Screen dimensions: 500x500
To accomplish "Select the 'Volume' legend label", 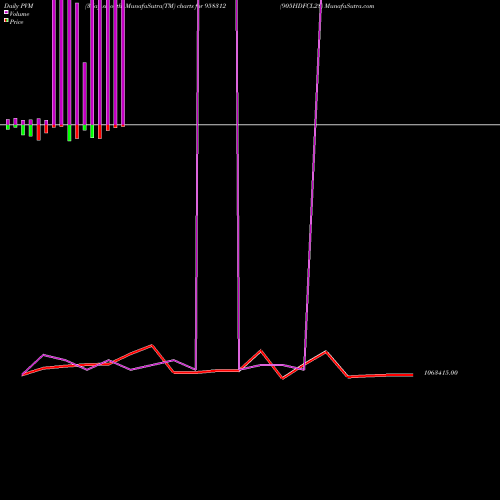I will click(19, 14).
